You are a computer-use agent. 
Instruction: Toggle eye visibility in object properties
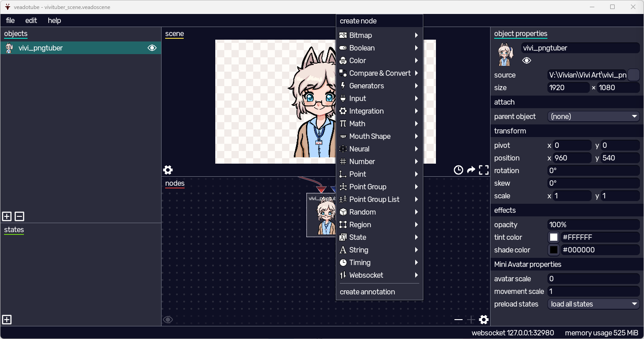point(527,60)
